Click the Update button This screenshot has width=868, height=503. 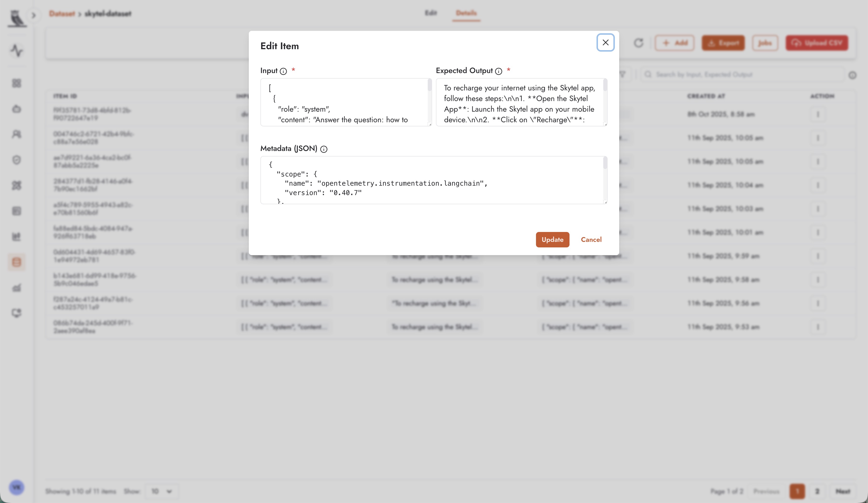point(552,239)
